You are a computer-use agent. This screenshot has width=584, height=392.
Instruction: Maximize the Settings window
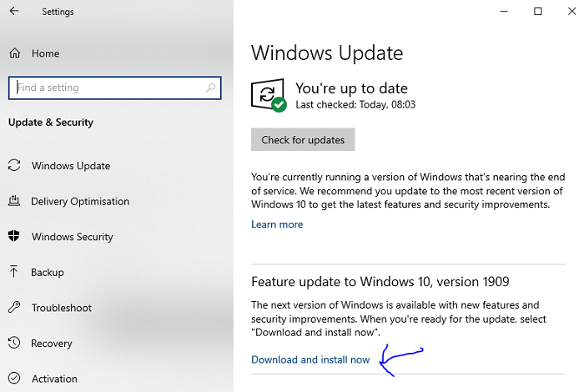pos(538,12)
